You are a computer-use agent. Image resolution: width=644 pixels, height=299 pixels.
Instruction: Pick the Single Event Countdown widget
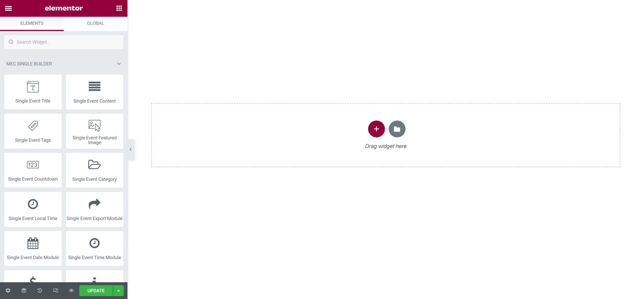(x=33, y=170)
